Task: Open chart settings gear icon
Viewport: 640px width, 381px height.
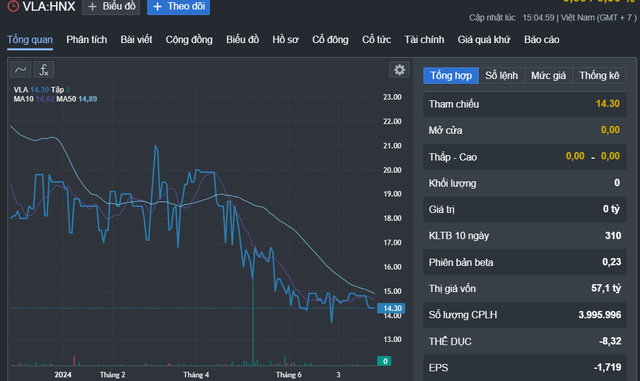Action: [399, 70]
